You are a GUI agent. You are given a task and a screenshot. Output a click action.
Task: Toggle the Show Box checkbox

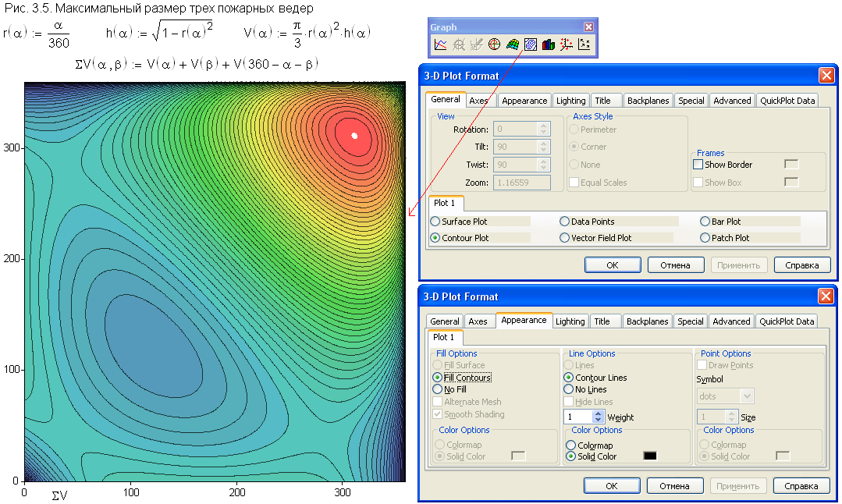[x=698, y=183]
